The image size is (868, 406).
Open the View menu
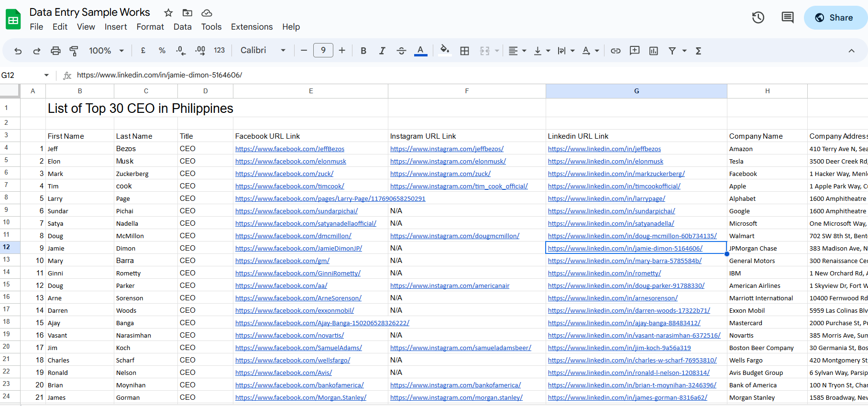(x=86, y=27)
